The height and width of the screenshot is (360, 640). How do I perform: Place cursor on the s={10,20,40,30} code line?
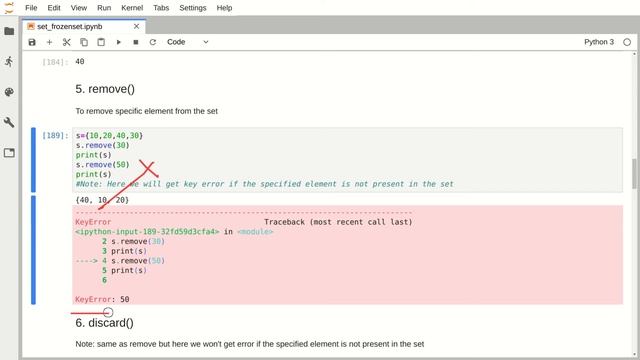coord(109,136)
